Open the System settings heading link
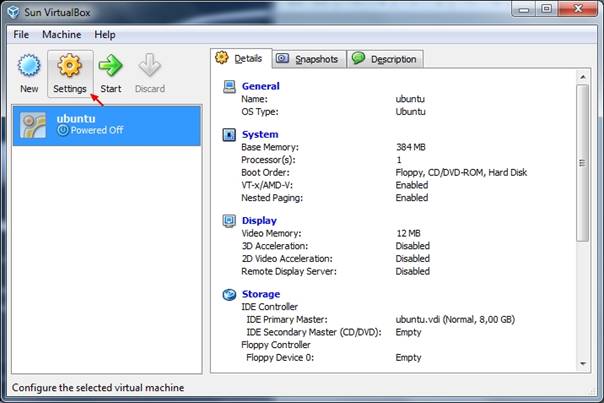This screenshot has width=604, height=403. pyautogui.click(x=260, y=134)
